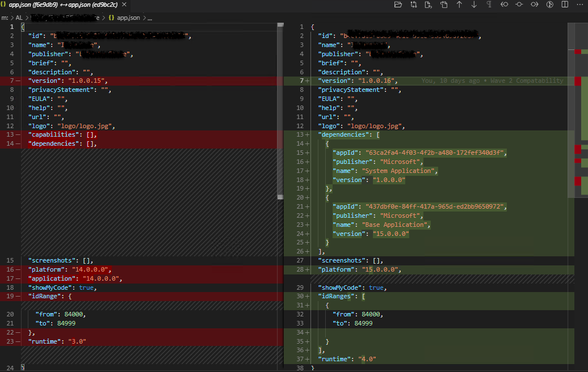Click the stage changes file icon
The width and height of the screenshot is (588, 372).
[x=444, y=5]
